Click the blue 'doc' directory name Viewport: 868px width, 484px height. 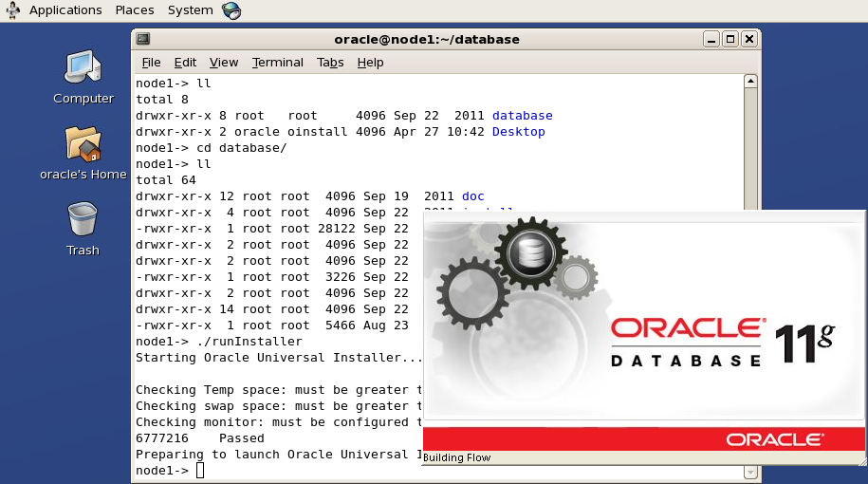(x=472, y=196)
